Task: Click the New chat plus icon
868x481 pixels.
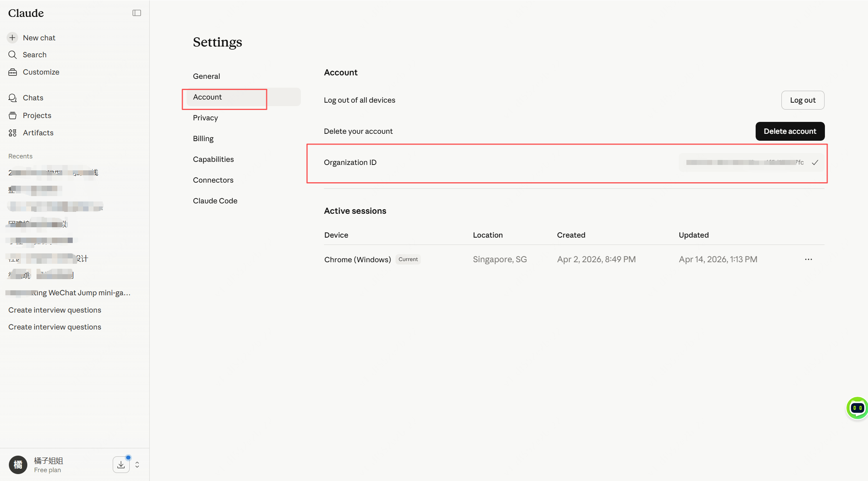Action: (12, 38)
